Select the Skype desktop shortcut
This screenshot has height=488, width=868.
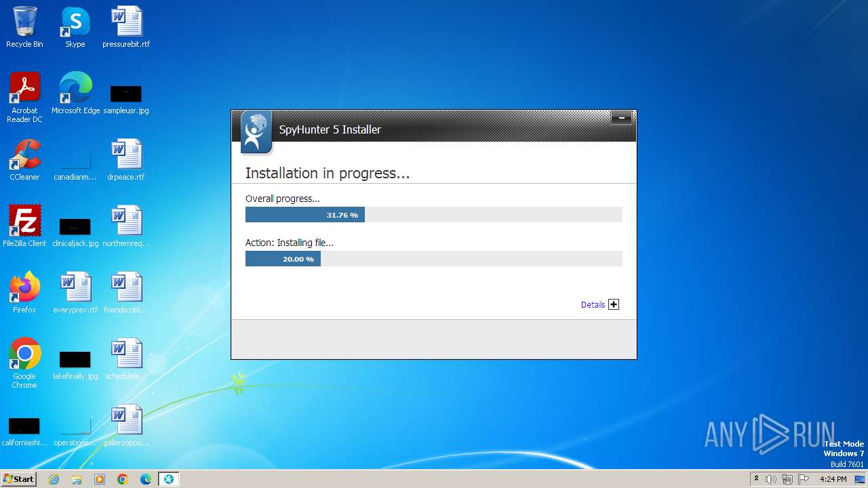pyautogui.click(x=75, y=27)
